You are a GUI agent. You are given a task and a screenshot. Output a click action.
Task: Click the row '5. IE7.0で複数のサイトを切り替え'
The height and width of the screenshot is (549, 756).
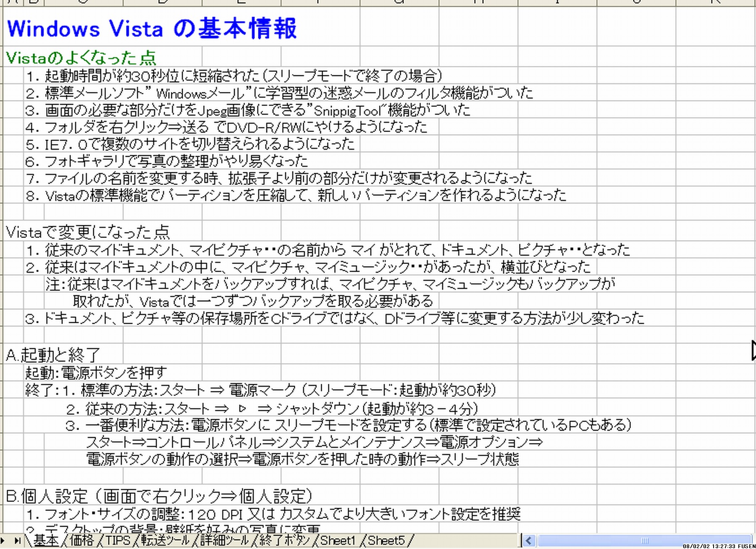190,144
